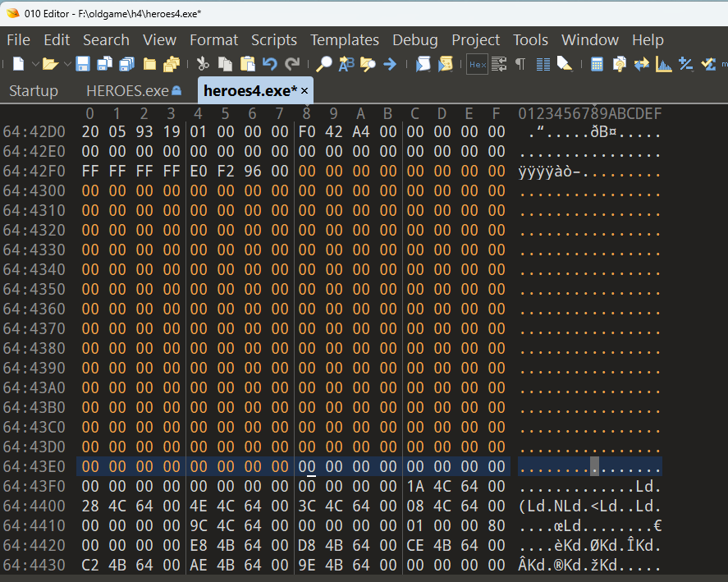The image size is (728, 582).
Task: Toggle Hex edit mode button
Action: tap(478, 64)
